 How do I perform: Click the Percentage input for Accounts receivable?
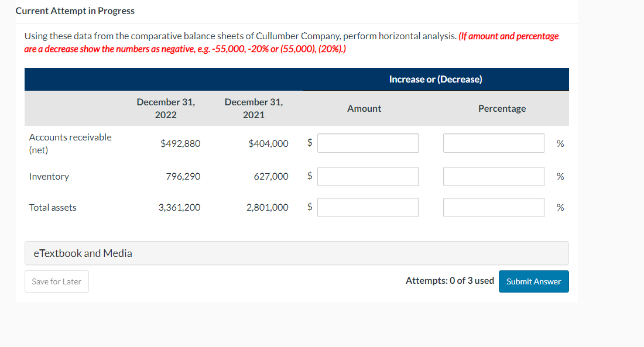pos(494,143)
